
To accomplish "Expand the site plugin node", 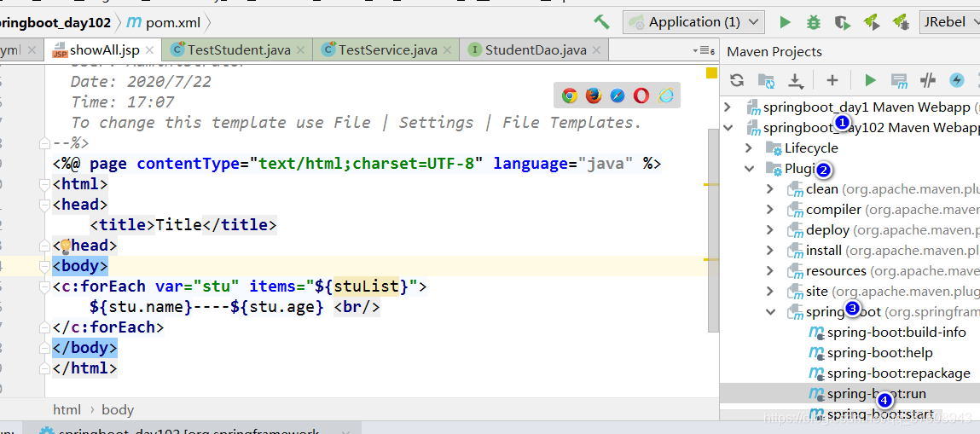I will [x=770, y=292].
